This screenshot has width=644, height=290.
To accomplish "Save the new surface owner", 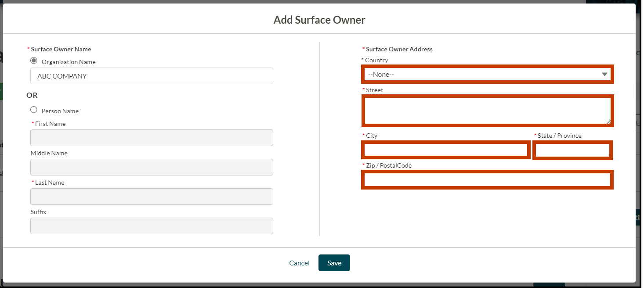I will [334, 263].
